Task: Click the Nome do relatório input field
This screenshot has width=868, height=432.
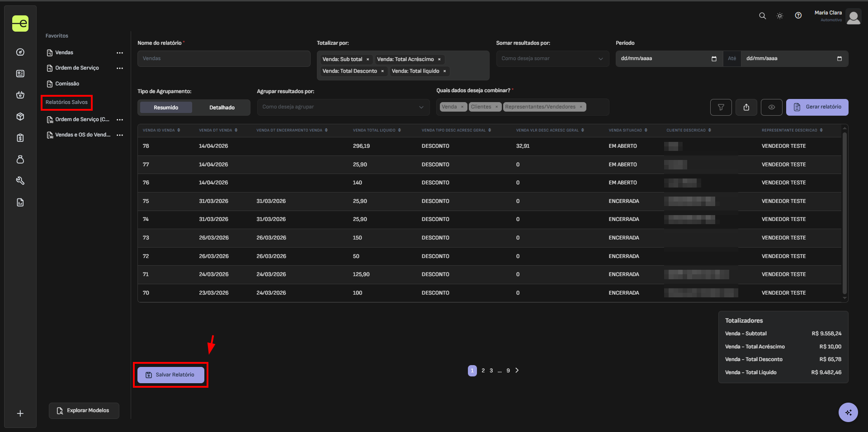Action: coord(224,59)
